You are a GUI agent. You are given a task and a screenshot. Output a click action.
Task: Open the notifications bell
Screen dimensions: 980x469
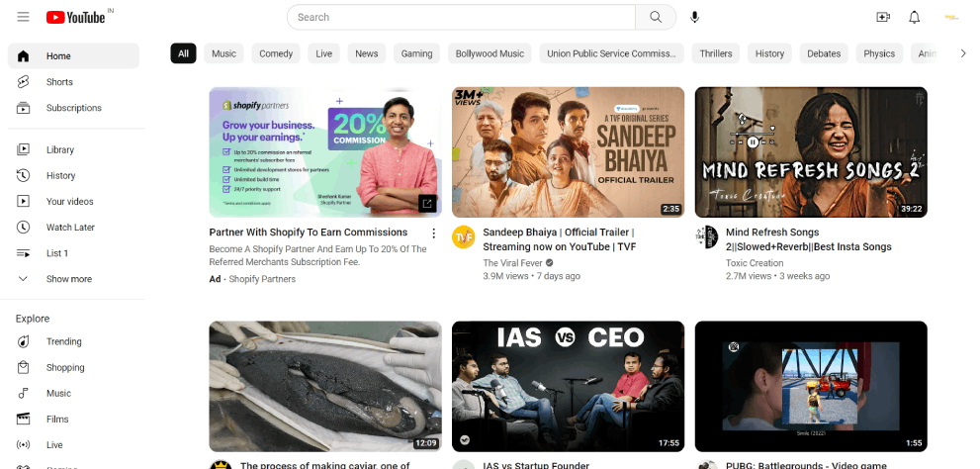[915, 17]
